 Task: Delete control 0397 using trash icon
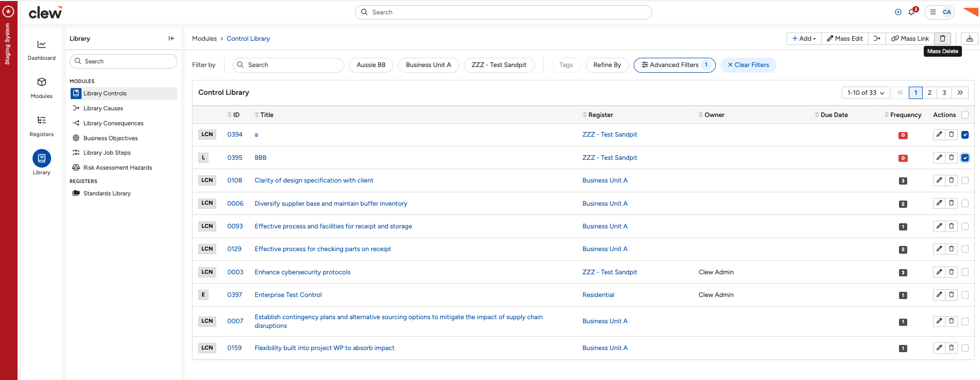952,294
